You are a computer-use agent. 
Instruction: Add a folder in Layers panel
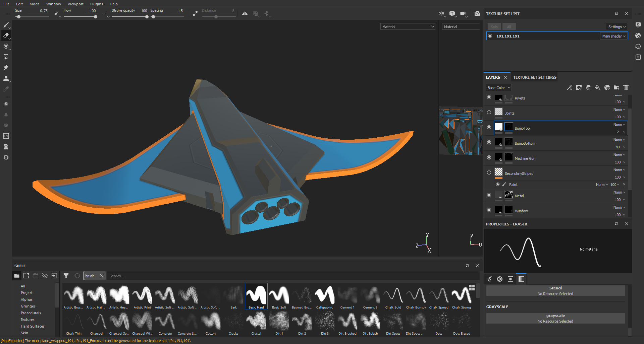[616, 87]
